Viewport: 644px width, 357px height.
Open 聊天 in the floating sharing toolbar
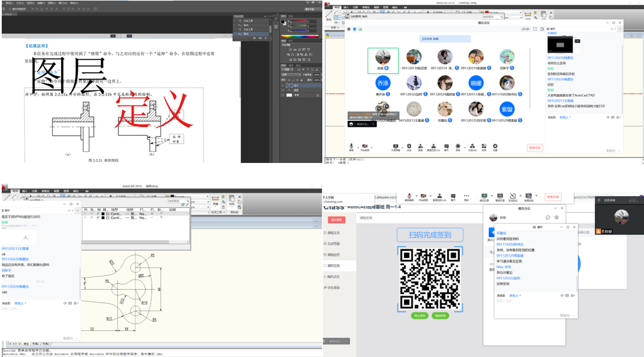[453, 197]
